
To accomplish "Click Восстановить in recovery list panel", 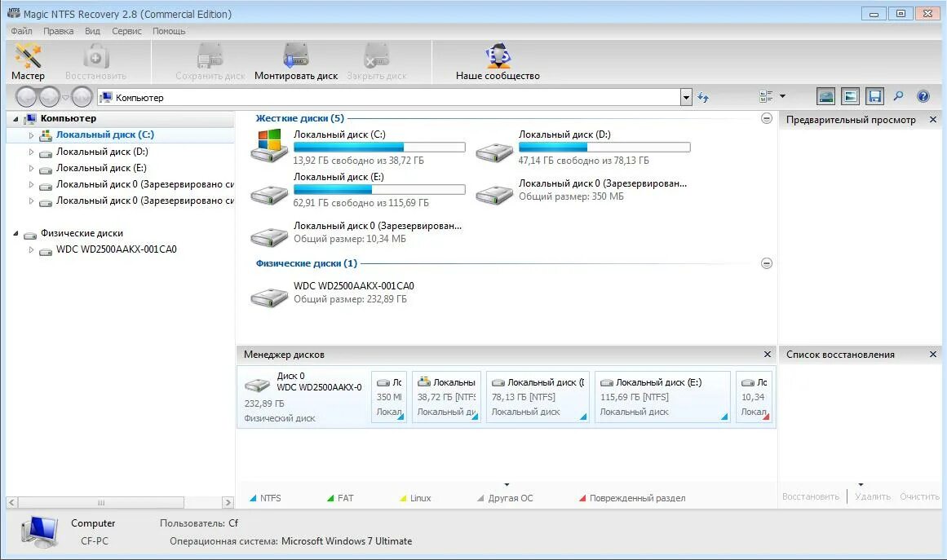I will [811, 496].
